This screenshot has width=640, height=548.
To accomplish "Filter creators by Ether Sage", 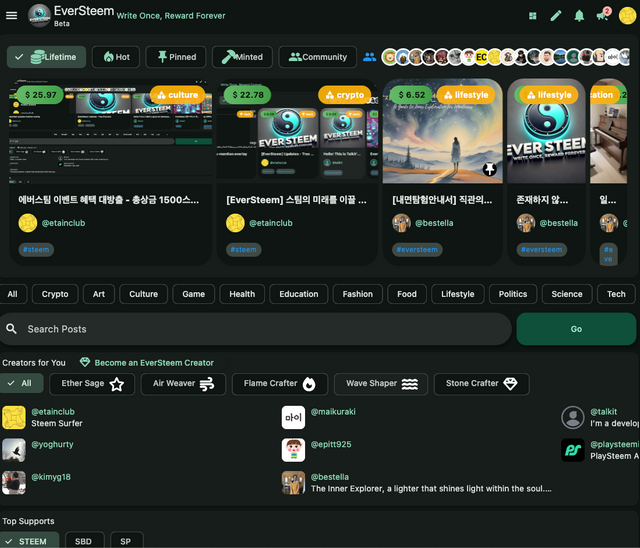I will point(92,384).
